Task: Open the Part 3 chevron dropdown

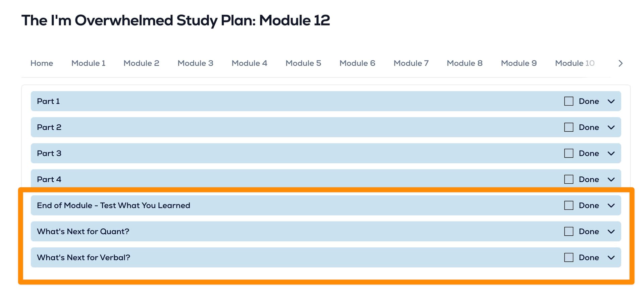Action: [611, 153]
